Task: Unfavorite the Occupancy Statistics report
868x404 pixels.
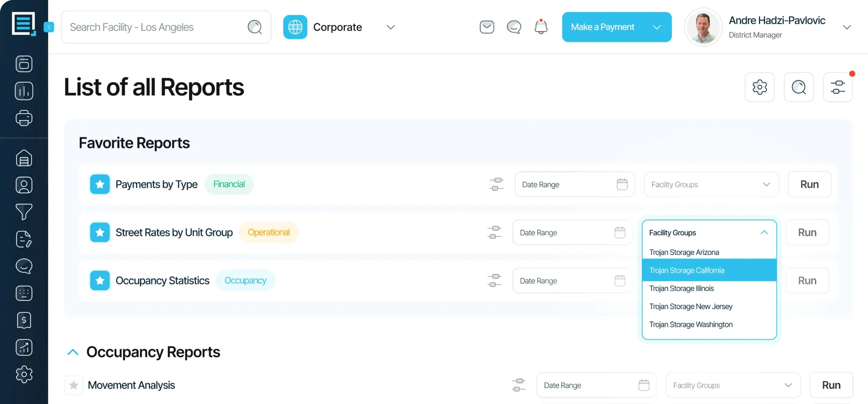Action: pyautogui.click(x=100, y=281)
